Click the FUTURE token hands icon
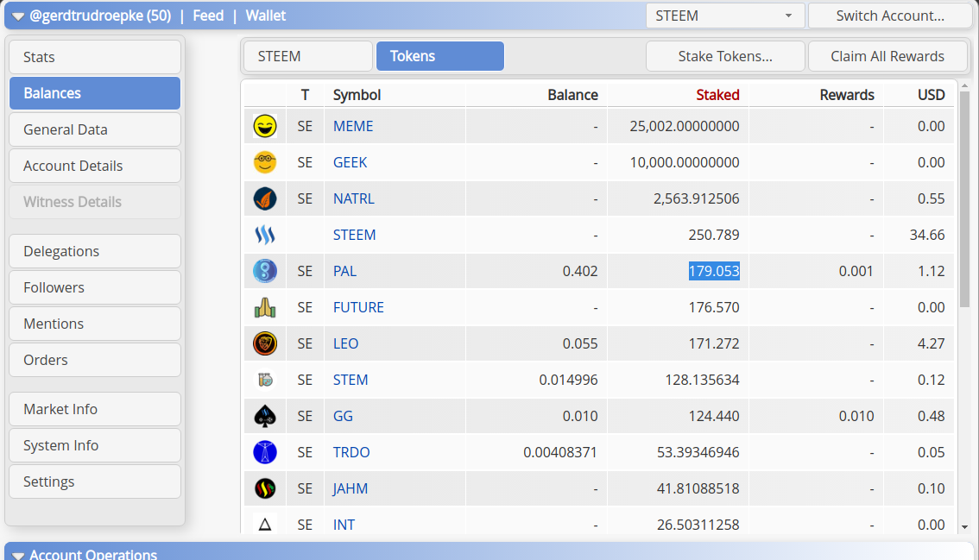979x560 pixels. [265, 307]
